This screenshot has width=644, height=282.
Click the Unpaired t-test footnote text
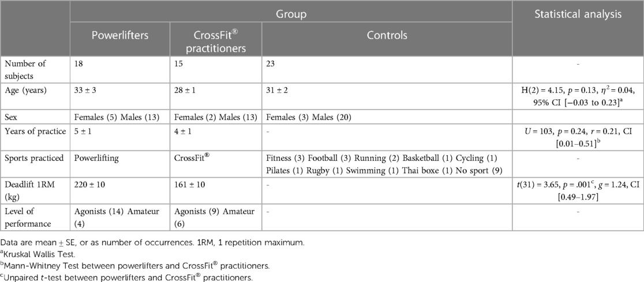(128, 277)
